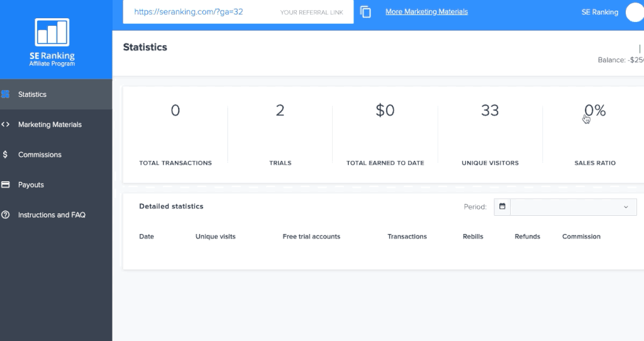Click the Commission column header
The height and width of the screenshot is (341, 644).
point(581,237)
